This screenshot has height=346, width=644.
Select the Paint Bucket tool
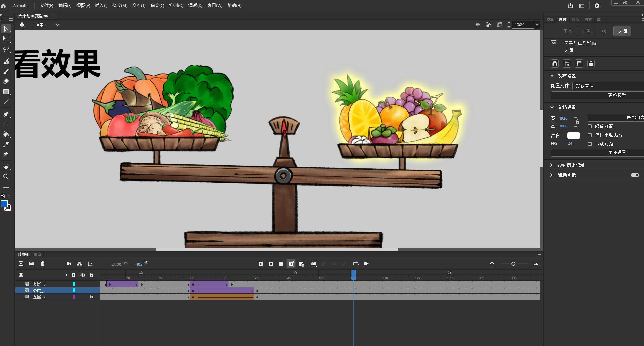[x=6, y=134]
